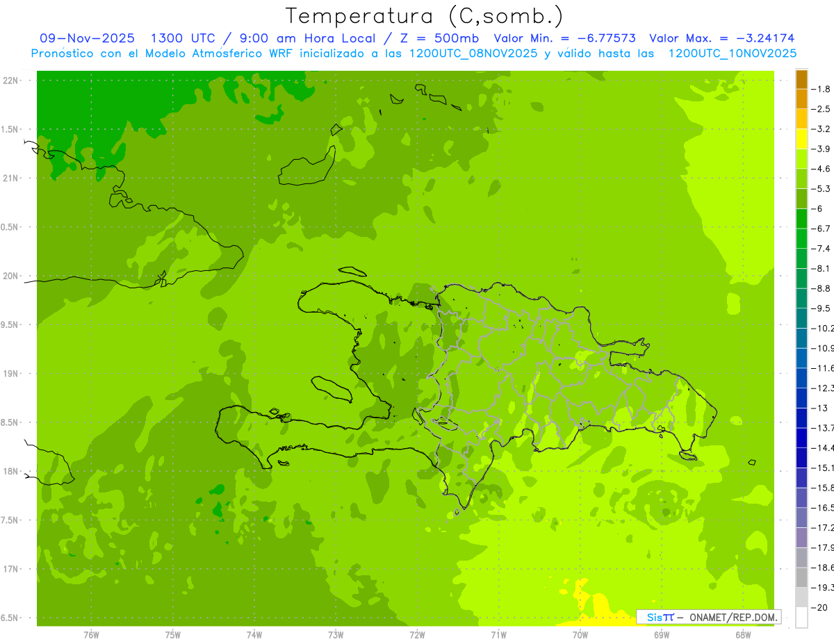Click the Great Inagua island outline near 21N 73W
The image size is (834, 644).
pyautogui.click(x=306, y=166)
